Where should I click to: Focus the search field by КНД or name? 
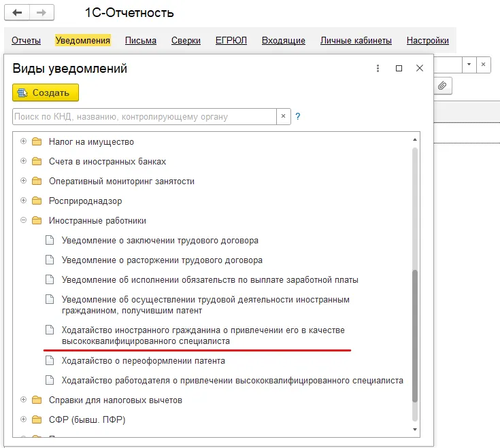(x=144, y=117)
